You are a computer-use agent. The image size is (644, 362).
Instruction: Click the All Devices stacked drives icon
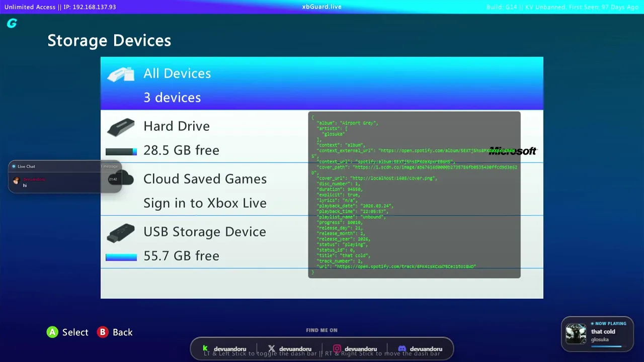pyautogui.click(x=121, y=74)
